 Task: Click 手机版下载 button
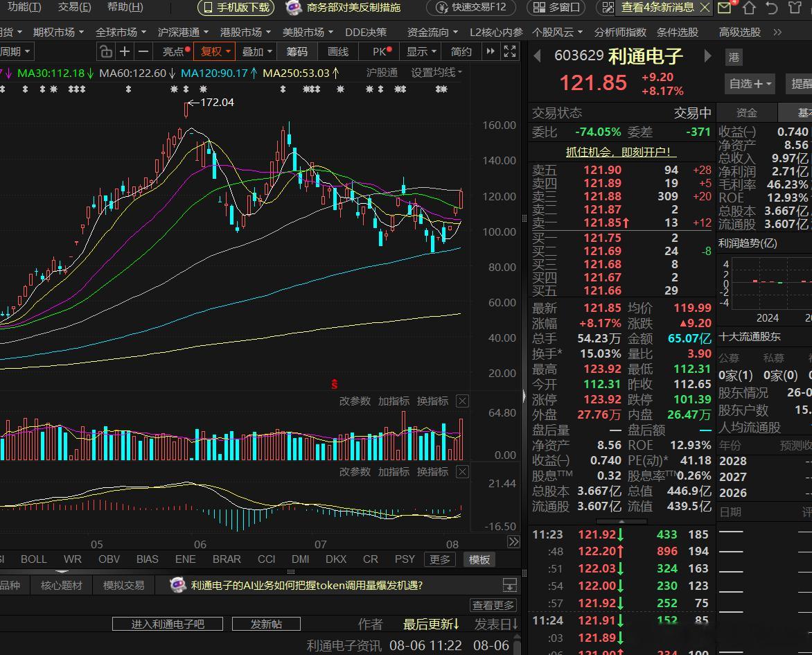(237, 7)
